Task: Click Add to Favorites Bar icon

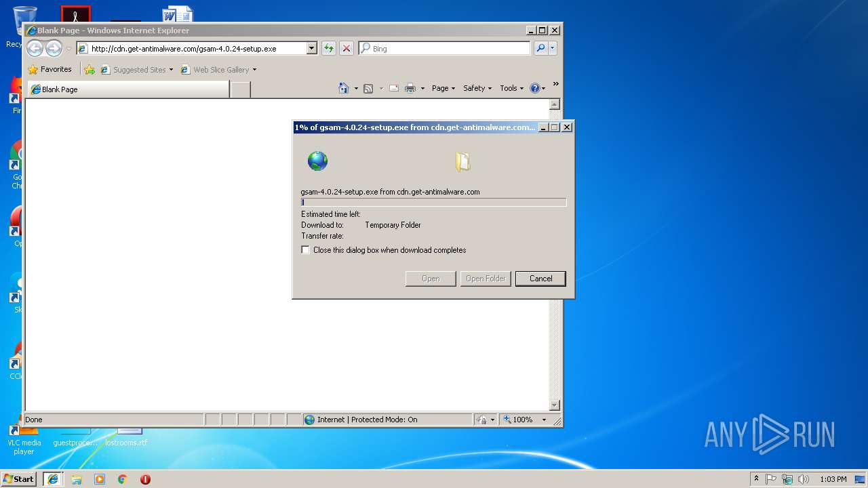Action: pyautogui.click(x=90, y=69)
